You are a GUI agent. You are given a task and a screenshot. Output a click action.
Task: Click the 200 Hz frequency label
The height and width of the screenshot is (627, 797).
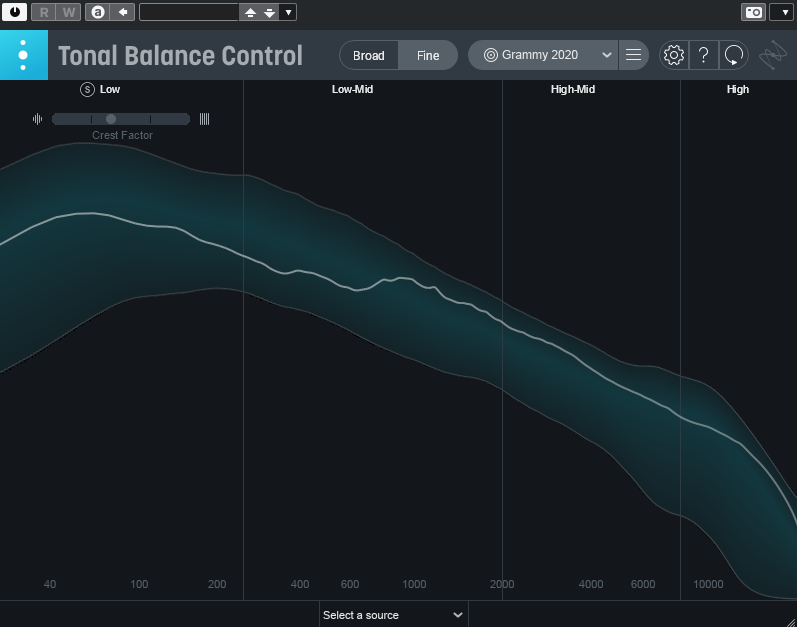coord(217,584)
